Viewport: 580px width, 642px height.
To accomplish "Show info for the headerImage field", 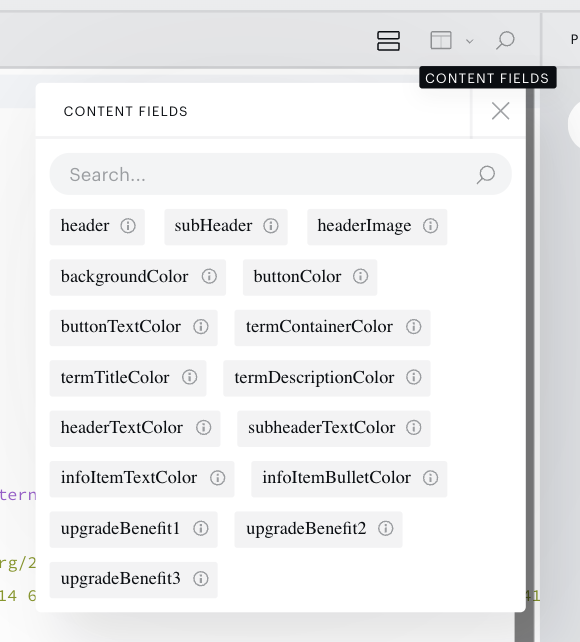I will pyautogui.click(x=430, y=226).
